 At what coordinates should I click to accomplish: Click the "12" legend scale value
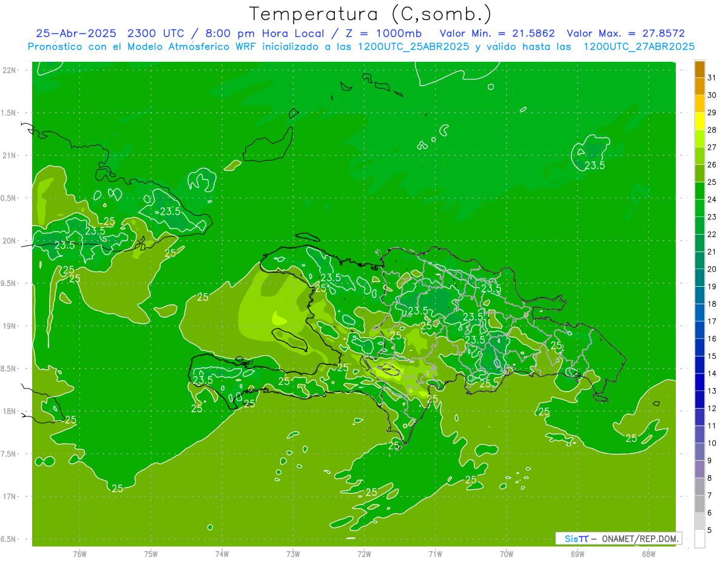click(x=712, y=408)
